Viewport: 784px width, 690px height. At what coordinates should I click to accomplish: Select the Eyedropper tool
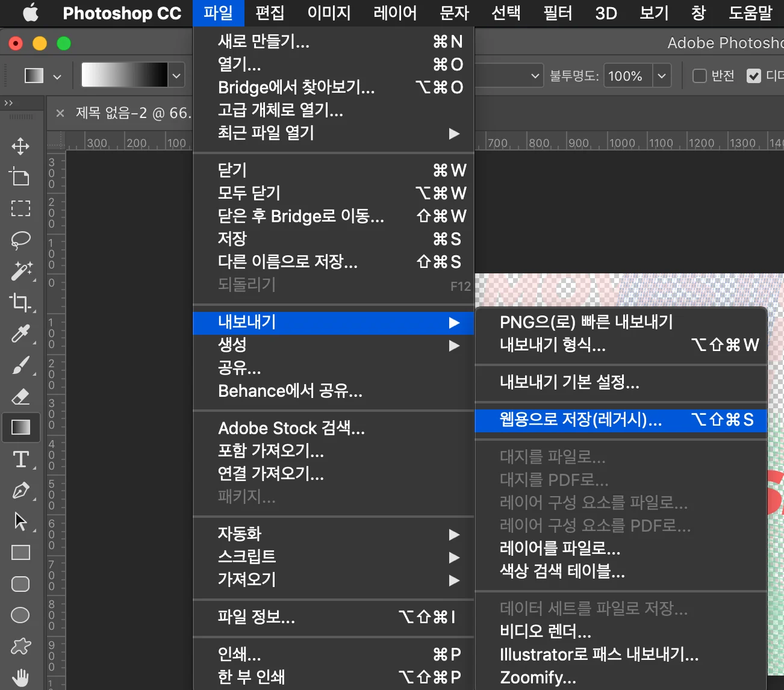20,334
